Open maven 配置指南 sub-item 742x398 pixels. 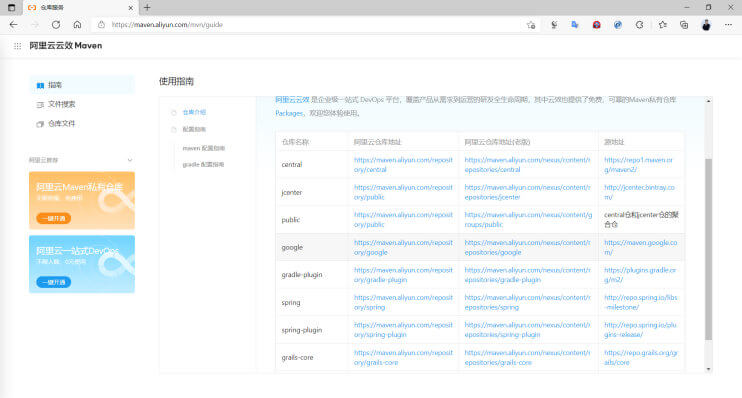click(x=203, y=148)
